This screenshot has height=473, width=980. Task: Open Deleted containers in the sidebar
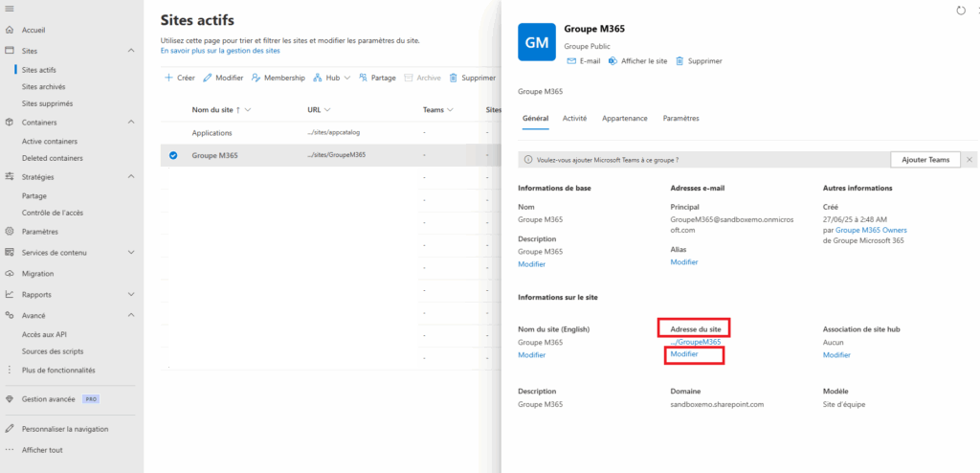tap(52, 158)
